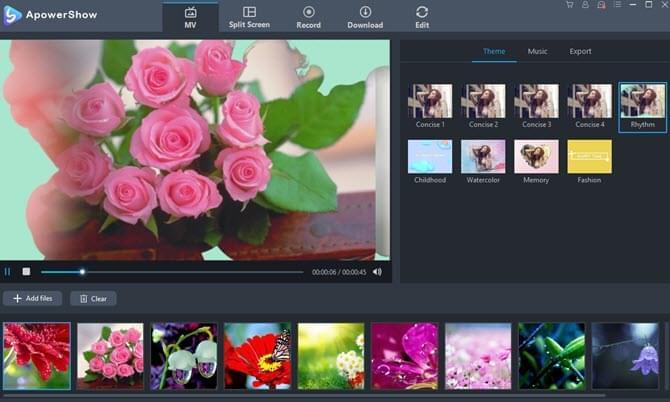
Task: Stop the video playback
Action: click(26, 271)
